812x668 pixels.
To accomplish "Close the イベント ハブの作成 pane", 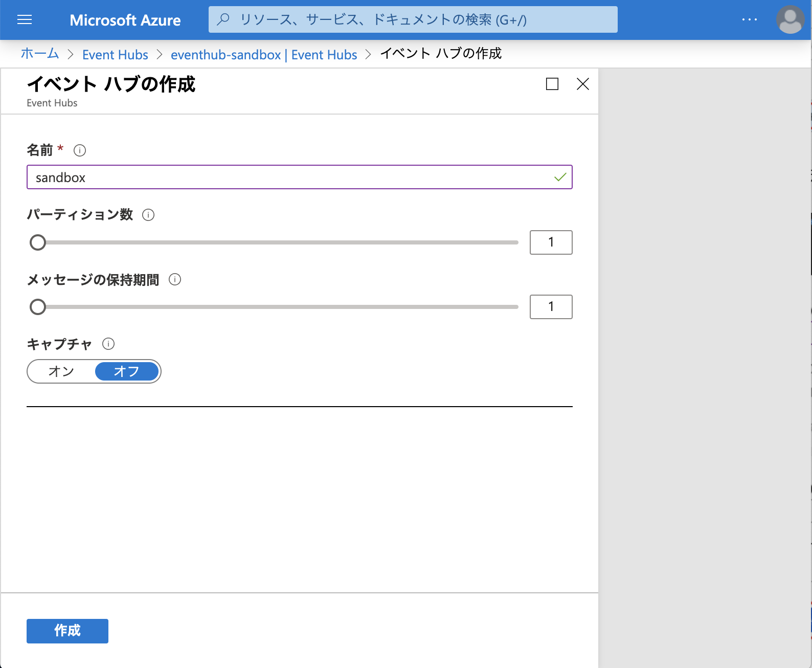I will tap(583, 84).
